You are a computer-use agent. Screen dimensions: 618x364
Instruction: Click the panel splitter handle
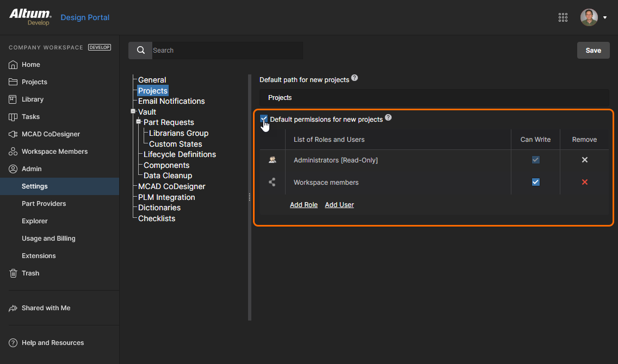coord(250,197)
